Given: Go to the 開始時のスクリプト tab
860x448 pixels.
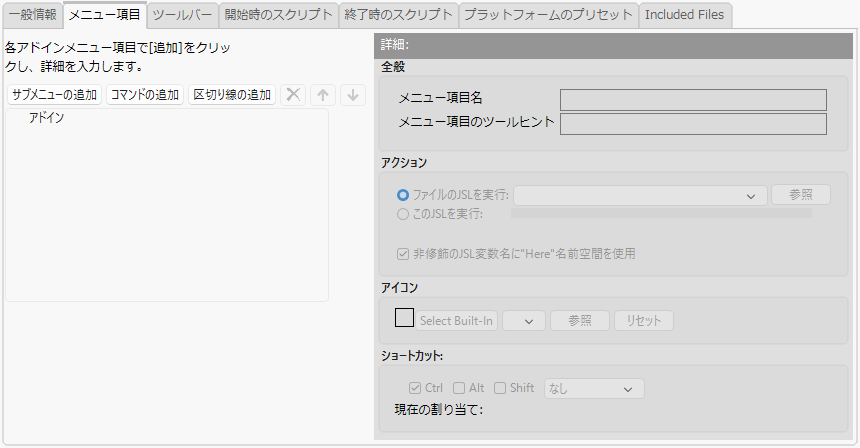Looking at the screenshot, I should [x=278, y=15].
